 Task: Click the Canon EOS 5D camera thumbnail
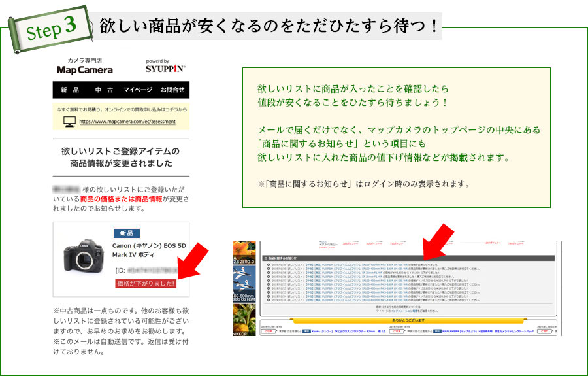[x=84, y=256]
